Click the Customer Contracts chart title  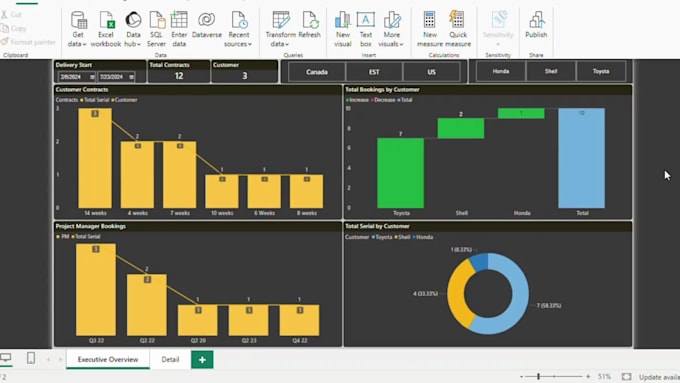tap(82, 90)
